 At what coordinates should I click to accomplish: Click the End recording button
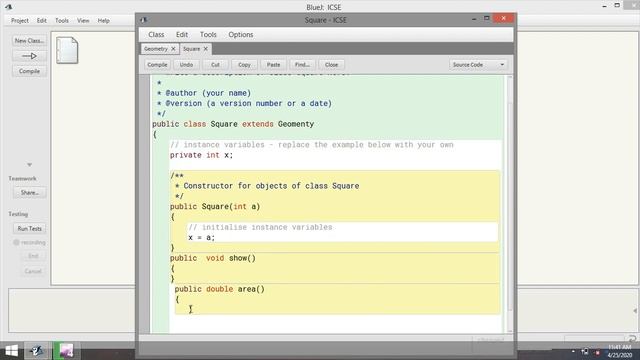[x=33, y=256]
